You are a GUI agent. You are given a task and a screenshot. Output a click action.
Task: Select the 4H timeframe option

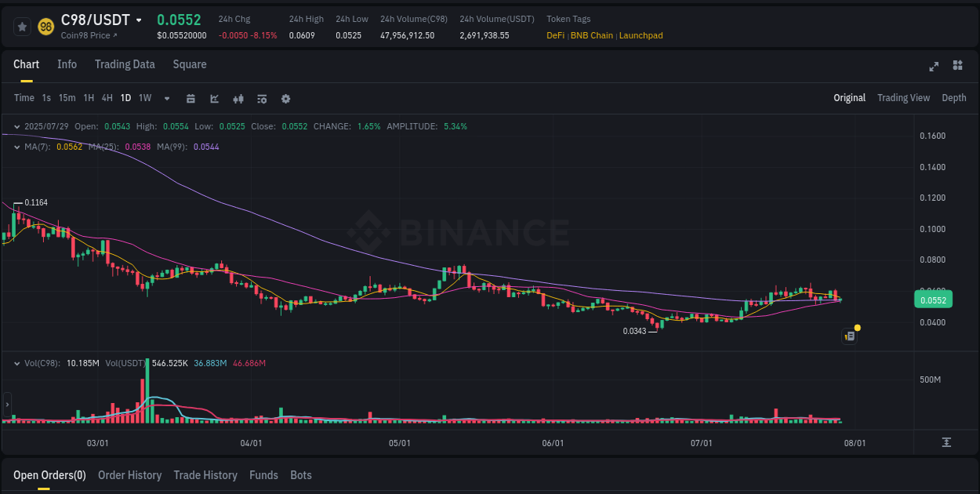107,98
